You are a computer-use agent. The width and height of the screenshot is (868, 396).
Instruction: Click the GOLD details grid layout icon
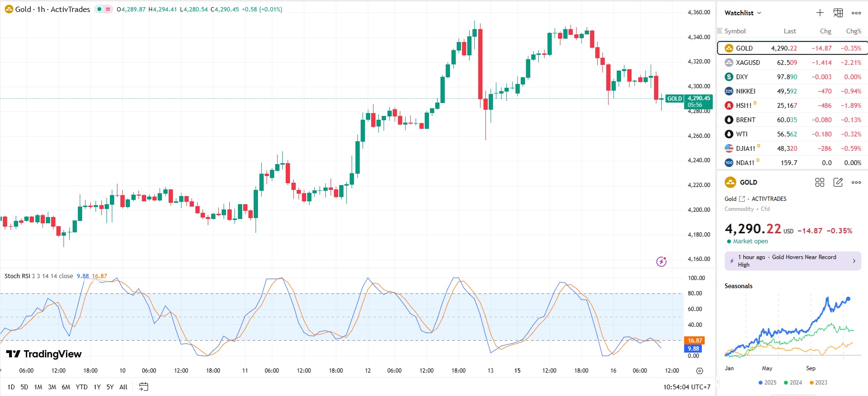coord(820,182)
